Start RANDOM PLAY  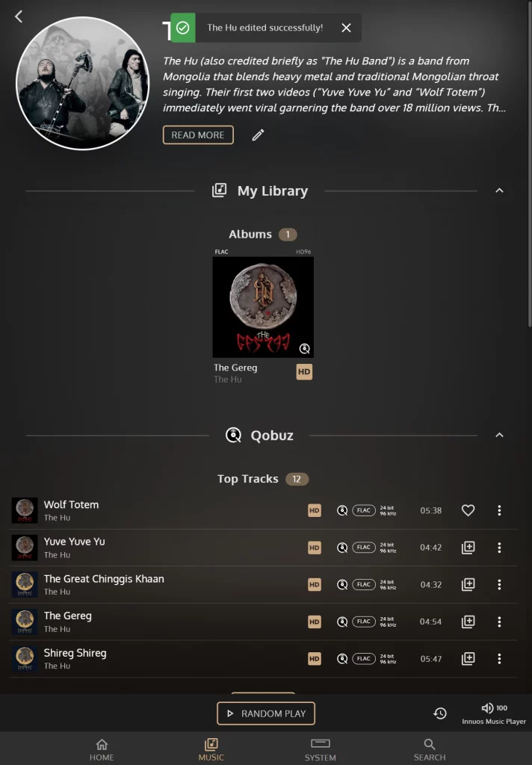click(x=266, y=713)
